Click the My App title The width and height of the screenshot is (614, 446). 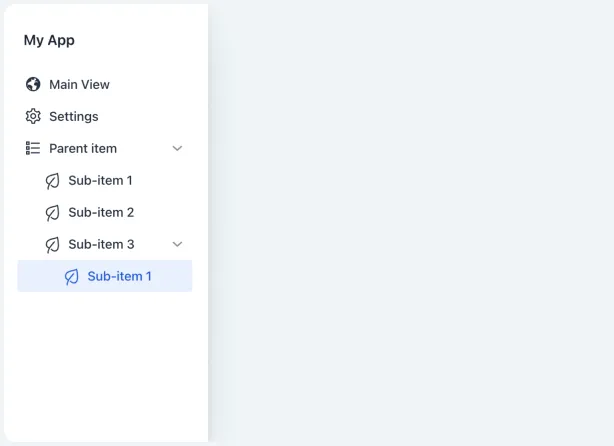point(49,41)
